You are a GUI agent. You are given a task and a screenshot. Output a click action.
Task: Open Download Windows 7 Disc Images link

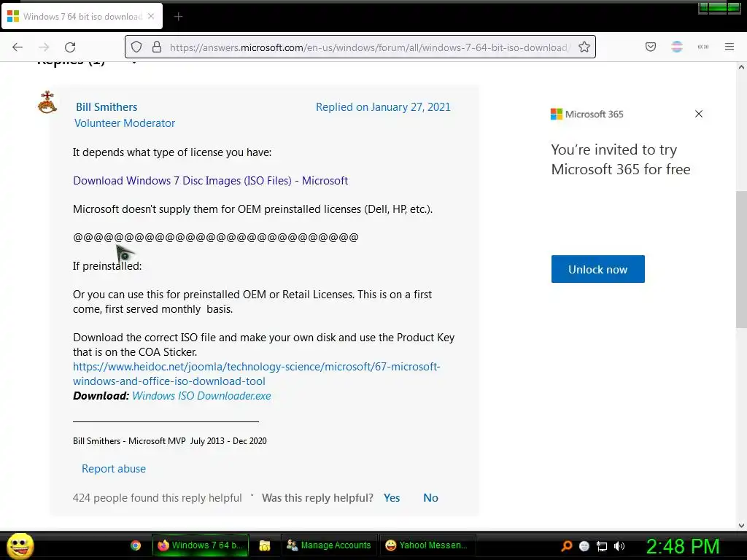[211, 181]
